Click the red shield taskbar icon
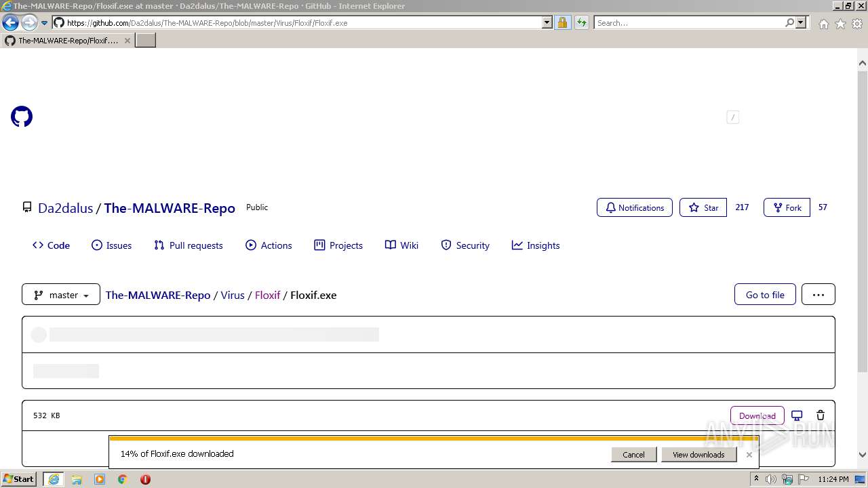The height and width of the screenshot is (488, 868). click(145, 479)
